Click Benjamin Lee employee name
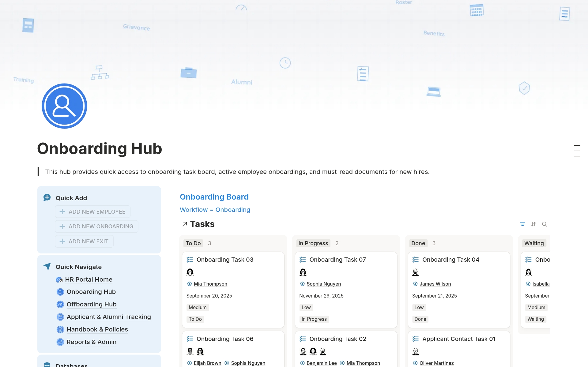 click(322, 363)
